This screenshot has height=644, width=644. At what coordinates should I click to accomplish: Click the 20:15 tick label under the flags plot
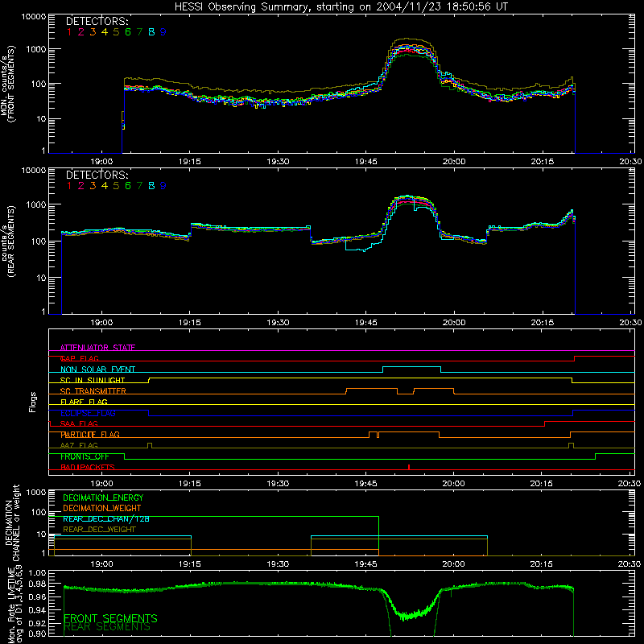[x=541, y=484]
